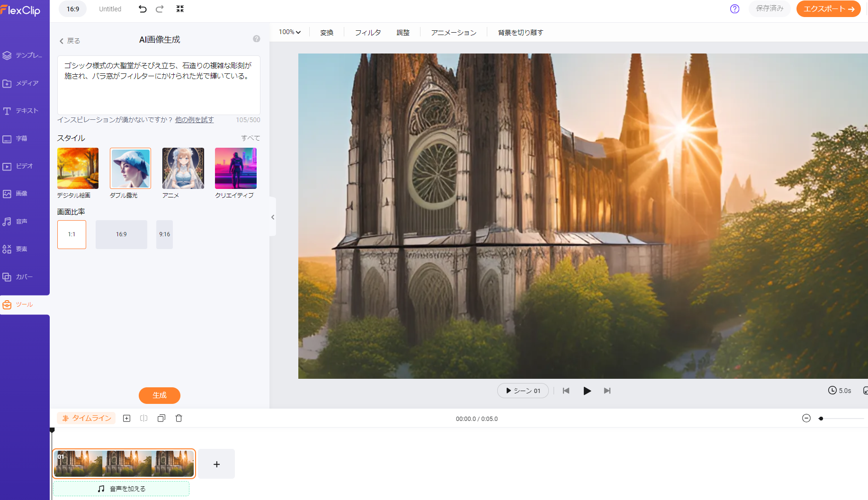Select the 16:9 aspect ratio option
The width and height of the screenshot is (868, 500).
[121, 234]
